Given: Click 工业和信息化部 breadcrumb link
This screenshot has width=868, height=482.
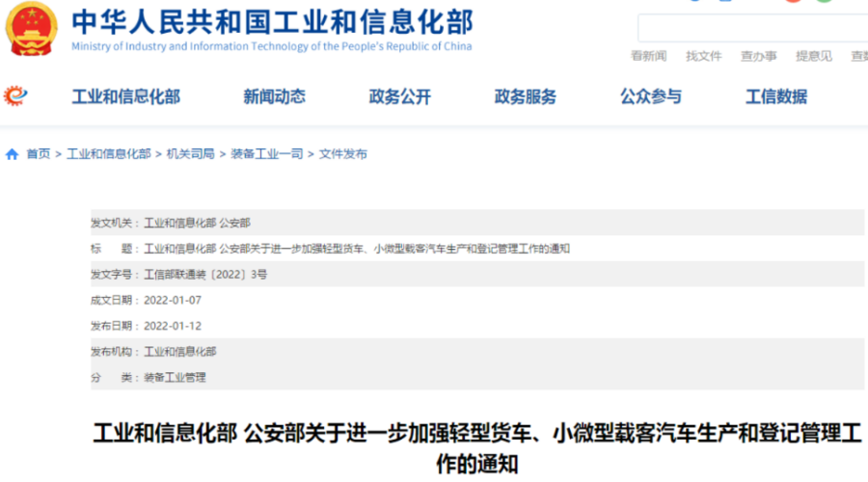Looking at the screenshot, I should pyautogui.click(x=108, y=154).
